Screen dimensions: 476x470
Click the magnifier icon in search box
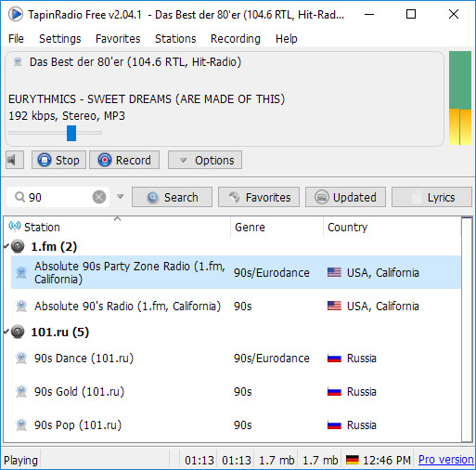coord(20,197)
